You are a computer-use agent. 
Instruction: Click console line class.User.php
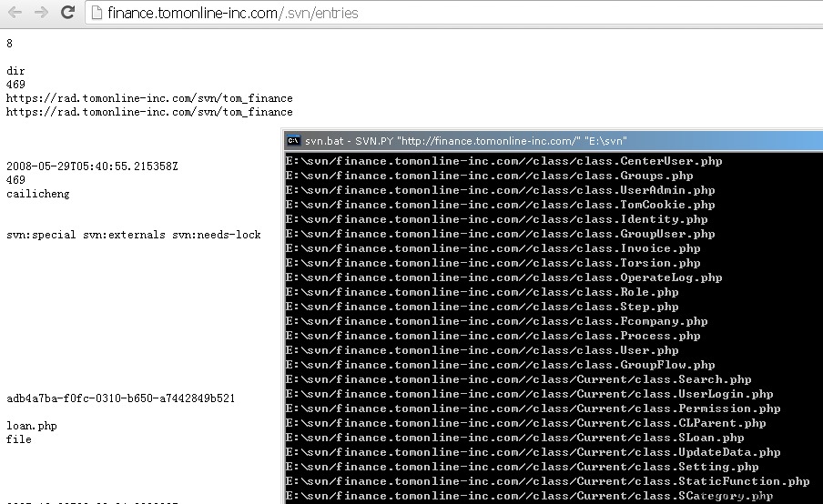pyautogui.click(x=482, y=350)
